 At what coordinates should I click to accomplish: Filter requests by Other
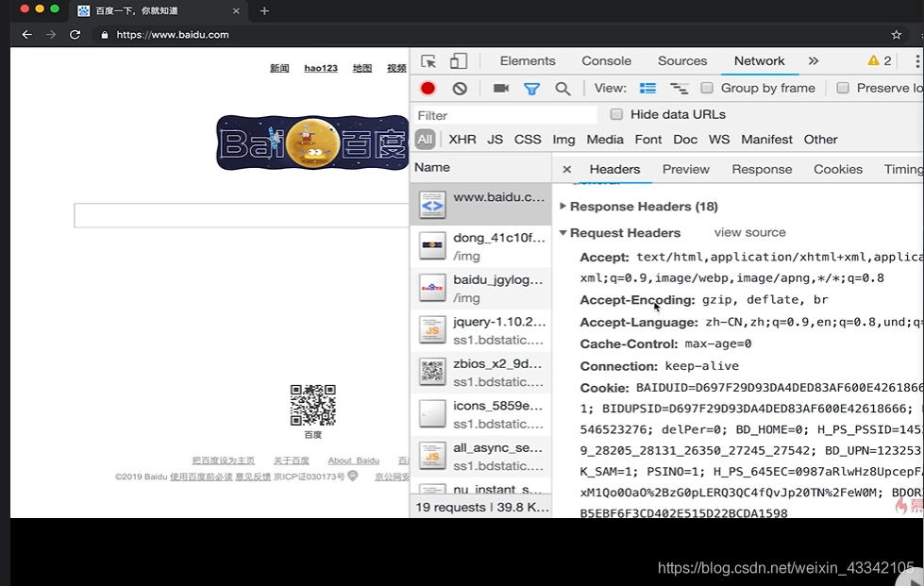coord(820,140)
